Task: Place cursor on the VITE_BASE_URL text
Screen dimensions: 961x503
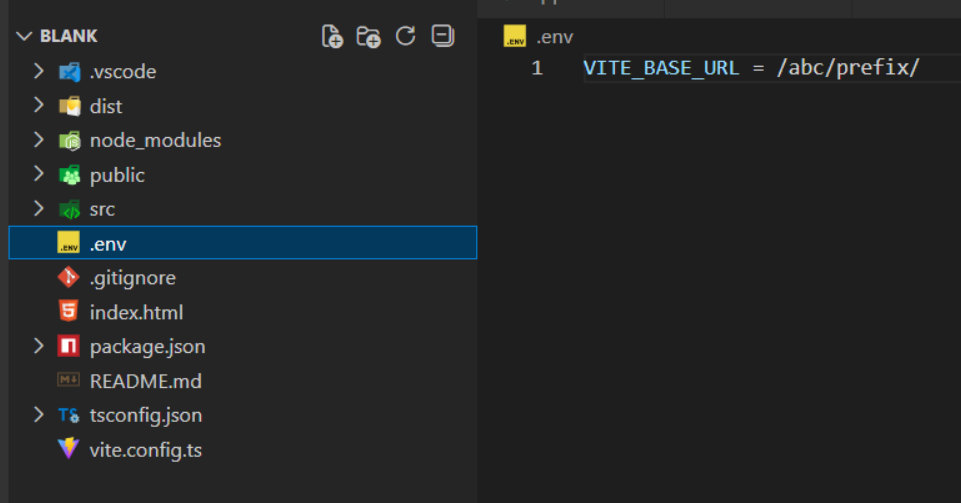Action: pyautogui.click(x=661, y=69)
